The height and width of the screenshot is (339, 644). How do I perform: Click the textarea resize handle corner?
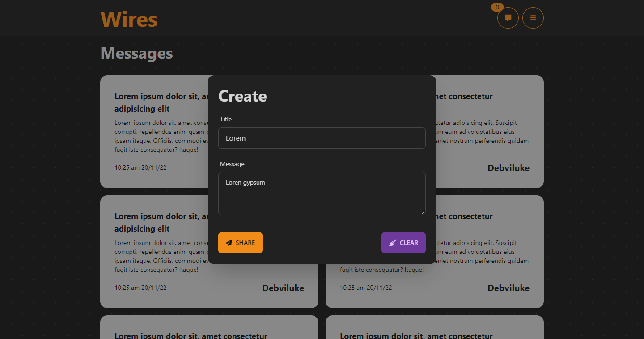[423, 213]
